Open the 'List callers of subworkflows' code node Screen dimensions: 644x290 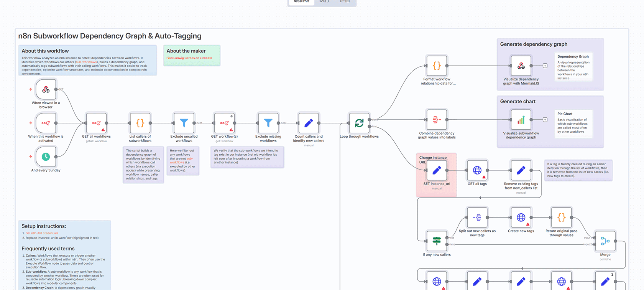(x=140, y=123)
